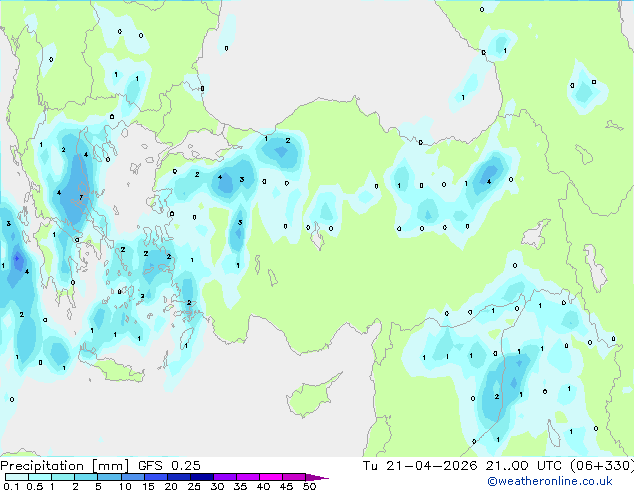
Task: Select the legend swatch between 40 and 45
Action: click(271, 477)
